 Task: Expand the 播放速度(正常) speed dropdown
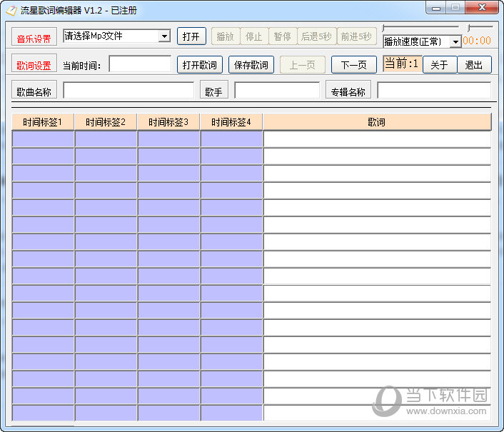click(455, 42)
